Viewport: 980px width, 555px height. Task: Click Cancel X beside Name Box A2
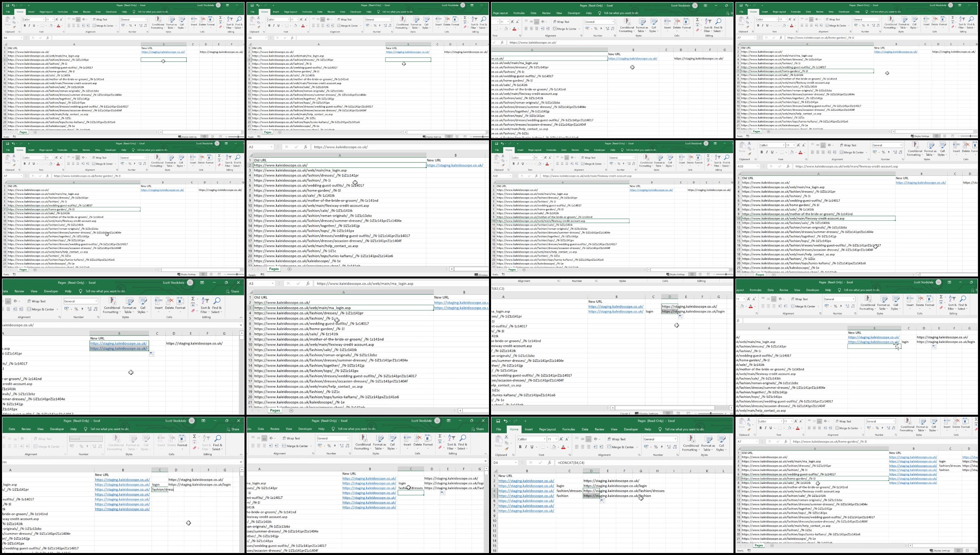point(287,147)
